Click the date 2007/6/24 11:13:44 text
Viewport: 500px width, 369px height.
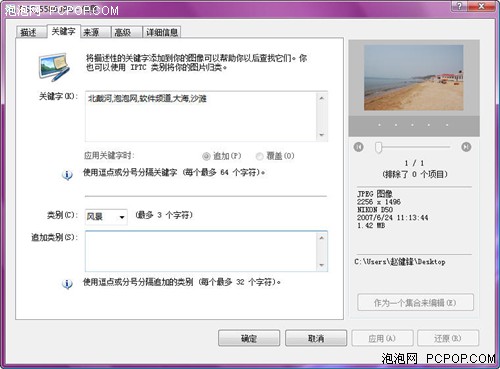point(392,218)
